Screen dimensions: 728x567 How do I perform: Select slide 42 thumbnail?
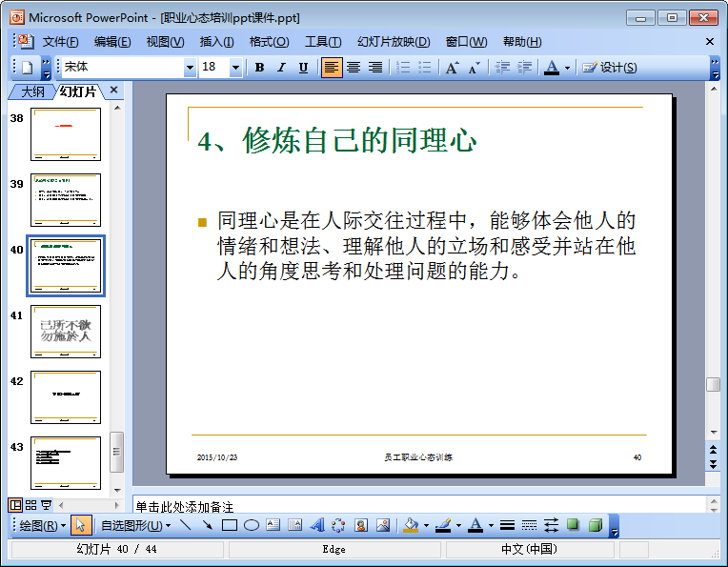66,397
